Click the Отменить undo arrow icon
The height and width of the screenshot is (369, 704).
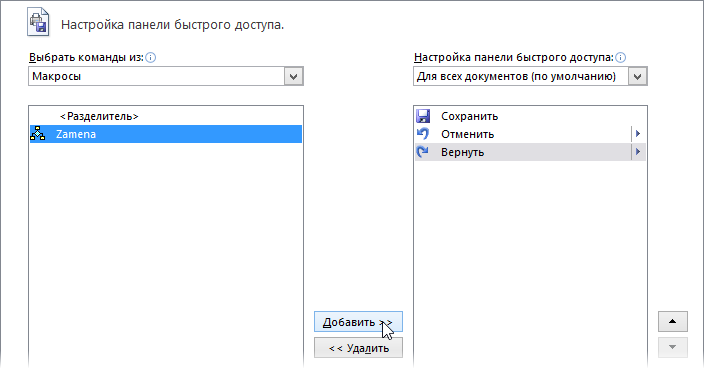coord(423,134)
